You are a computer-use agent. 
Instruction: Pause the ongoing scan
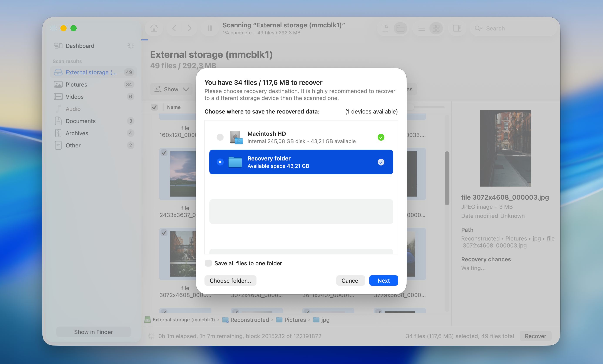click(x=209, y=28)
